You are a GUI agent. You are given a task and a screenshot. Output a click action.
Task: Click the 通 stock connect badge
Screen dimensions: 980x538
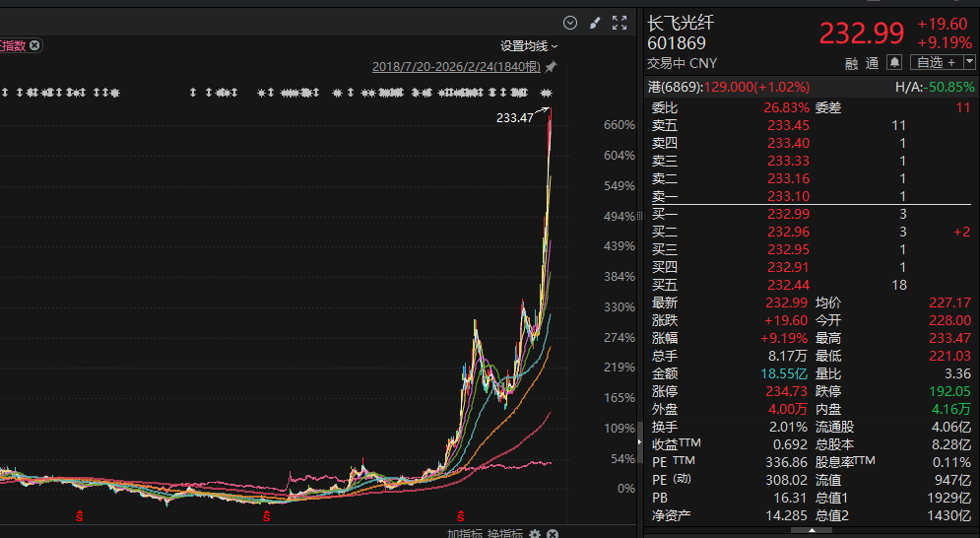coord(872,63)
